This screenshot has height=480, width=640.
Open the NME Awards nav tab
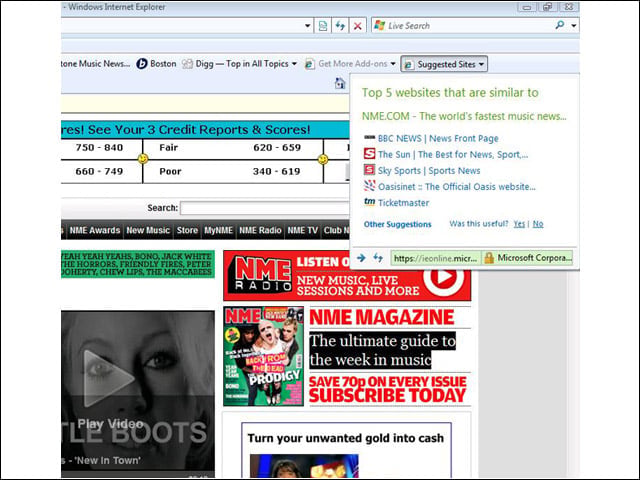[95, 230]
